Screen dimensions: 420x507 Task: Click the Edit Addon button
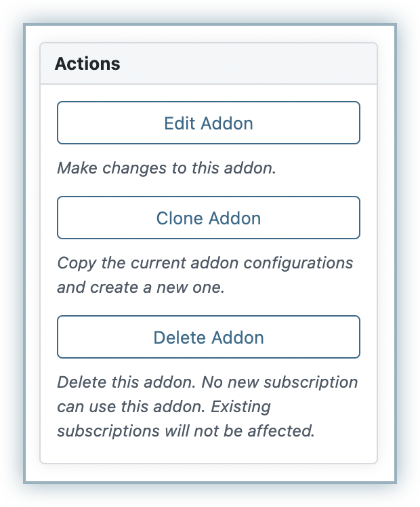tap(208, 123)
